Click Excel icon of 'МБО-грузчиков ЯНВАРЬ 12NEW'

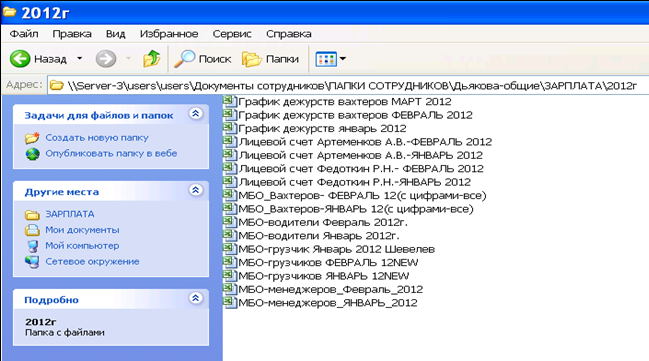tap(229, 276)
